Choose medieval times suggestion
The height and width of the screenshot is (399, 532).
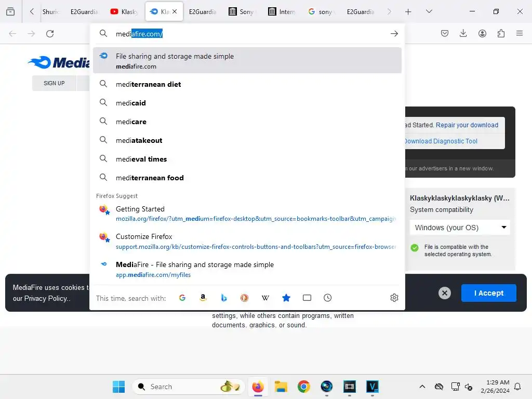point(247,159)
